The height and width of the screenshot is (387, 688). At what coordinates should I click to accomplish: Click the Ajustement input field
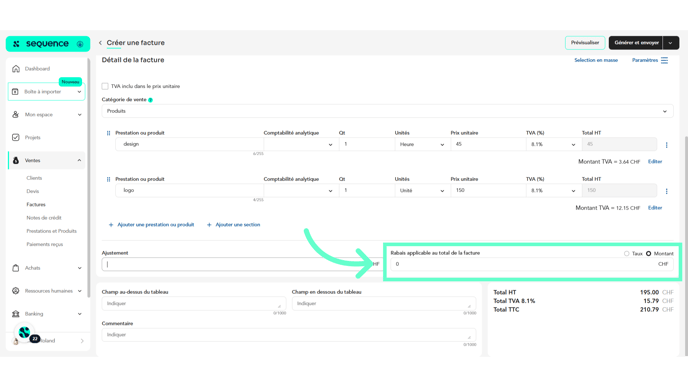click(241, 264)
